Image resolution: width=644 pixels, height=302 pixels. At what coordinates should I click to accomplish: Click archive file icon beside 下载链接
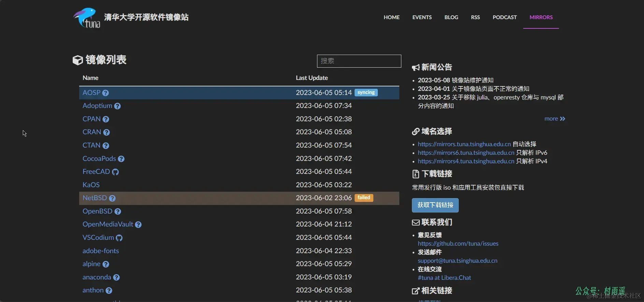[416, 174]
